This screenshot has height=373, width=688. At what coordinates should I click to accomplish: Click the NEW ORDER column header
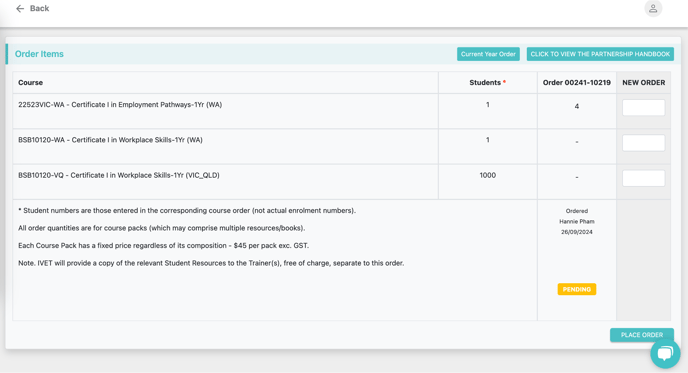643,82
